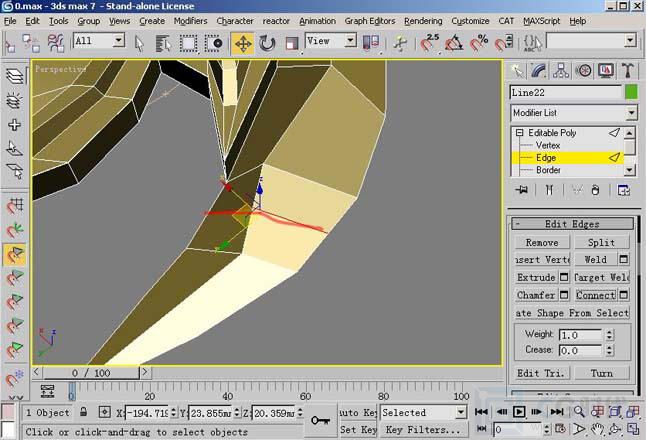646x440 pixels.
Task: Toggle the 2.5 Snaps magnet
Action: tap(430, 43)
